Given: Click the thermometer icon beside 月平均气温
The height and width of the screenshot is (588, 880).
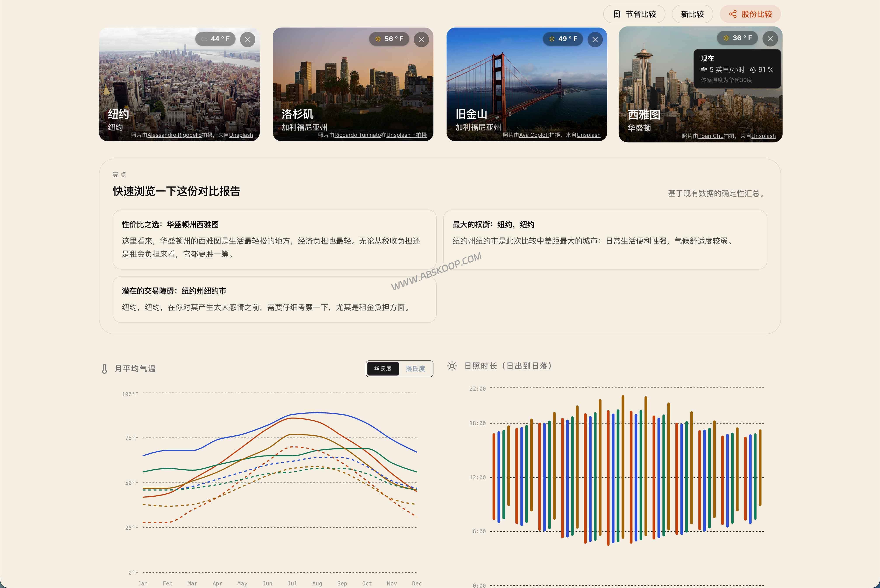Looking at the screenshot, I should pos(105,369).
